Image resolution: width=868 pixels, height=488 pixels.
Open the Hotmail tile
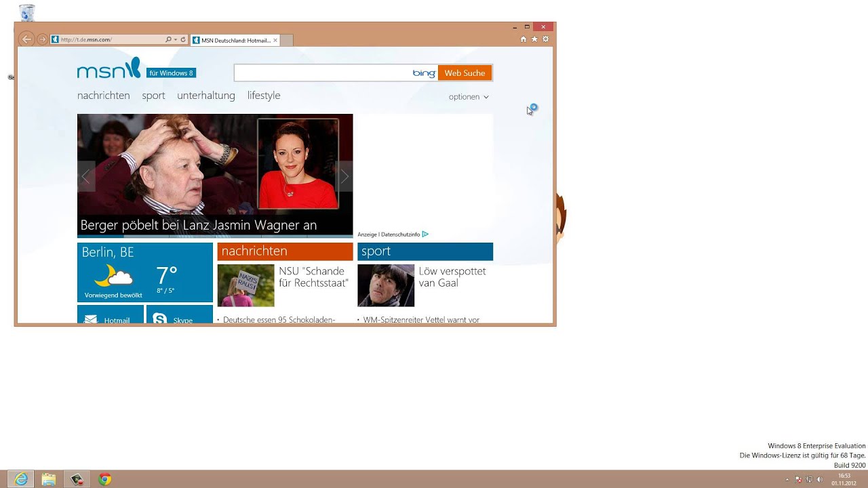pyautogui.click(x=111, y=315)
